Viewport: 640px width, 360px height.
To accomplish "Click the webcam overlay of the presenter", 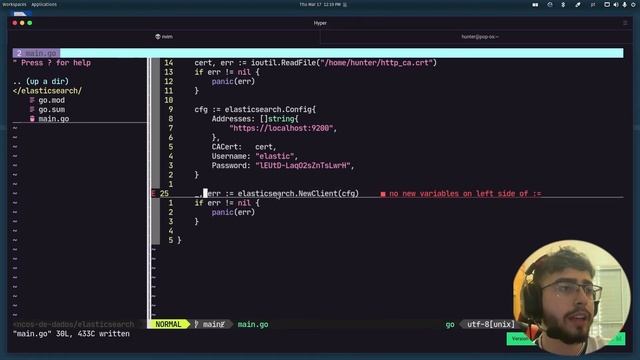I will pyautogui.click(x=571, y=297).
